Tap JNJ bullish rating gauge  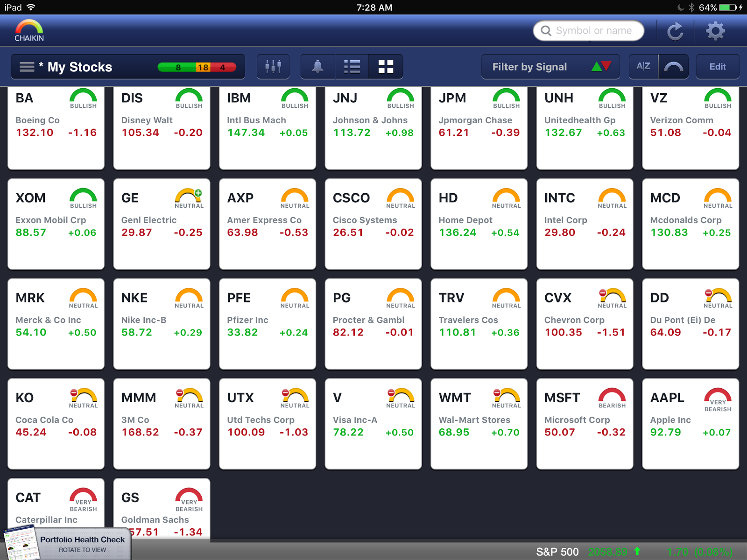(401, 98)
